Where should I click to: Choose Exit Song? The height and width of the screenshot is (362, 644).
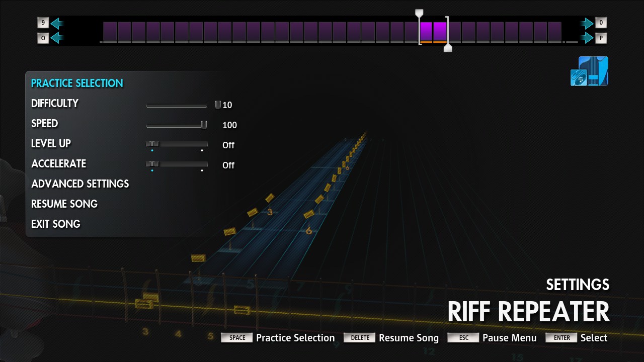click(x=56, y=224)
